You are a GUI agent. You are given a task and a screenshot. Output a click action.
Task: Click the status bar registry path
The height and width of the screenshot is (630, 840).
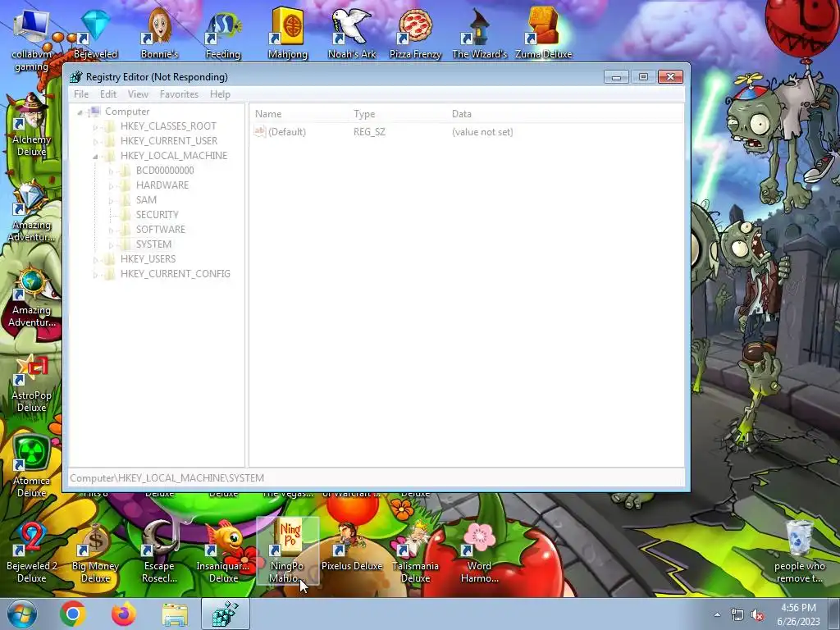pyautogui.click(x=167, y=478)
